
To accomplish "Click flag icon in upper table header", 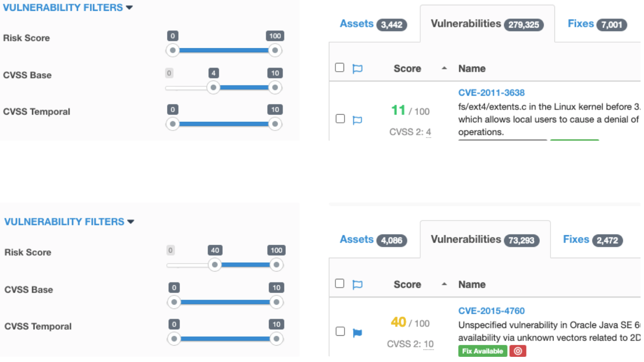I will point(357,69).
